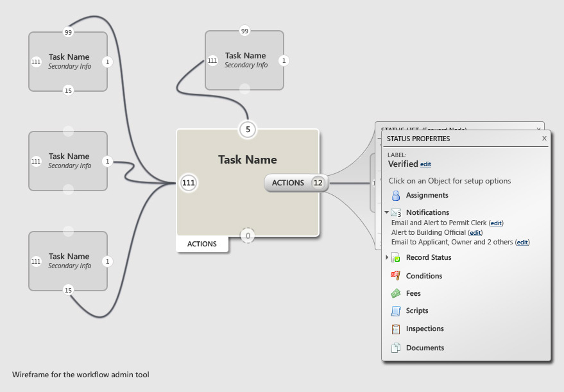The image size is (564, 392).
Task: Click the edit link beside Verified
Action: pos(425,164)
